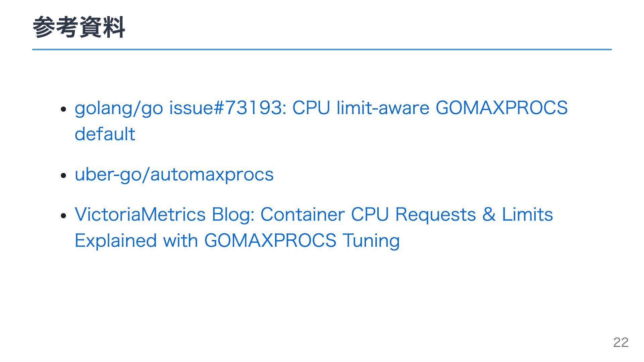The height and width of the screenshot is (362, 644).
Task: Click the bullet before uber-go/automaxprocs
Action: pos(64,176)
